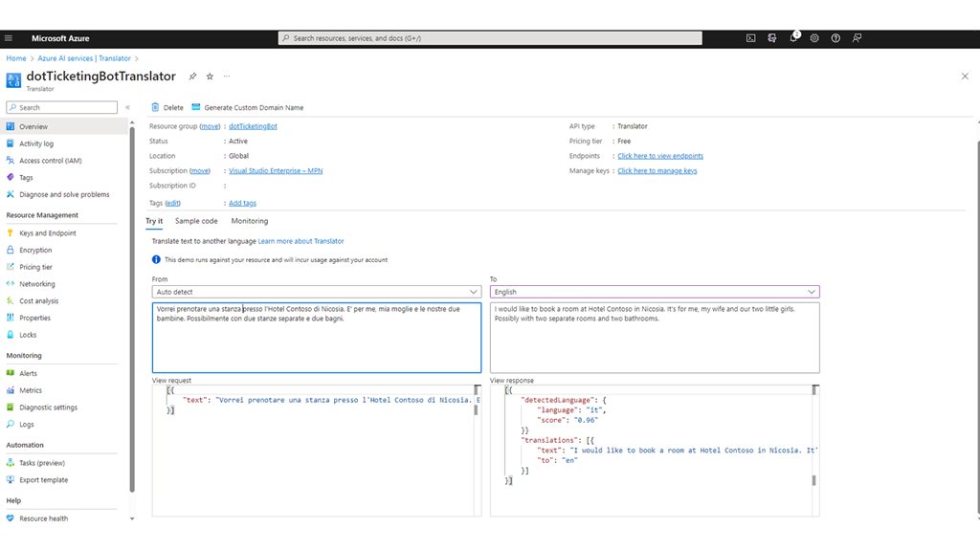Image resolution: width=980 pixels, height=551 pixels.
Task: Switch to the Sample code tab
Action: pos(196,221)
